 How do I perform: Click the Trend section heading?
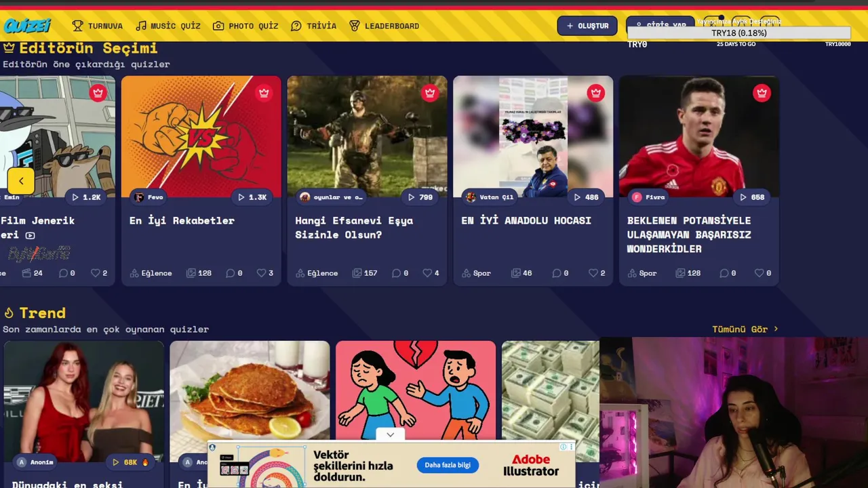(42, 313)
